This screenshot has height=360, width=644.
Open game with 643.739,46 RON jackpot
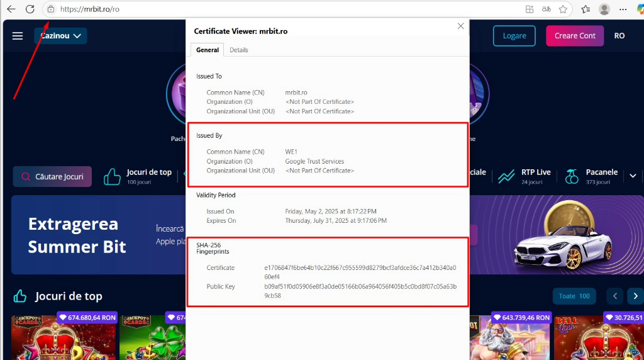(509, 337)
